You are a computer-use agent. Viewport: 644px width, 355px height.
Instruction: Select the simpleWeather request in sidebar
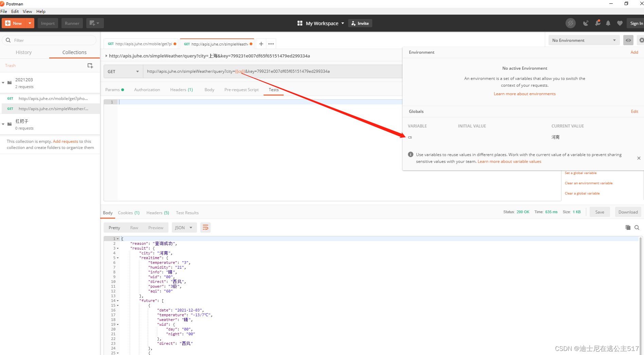(x=50, y=108)
